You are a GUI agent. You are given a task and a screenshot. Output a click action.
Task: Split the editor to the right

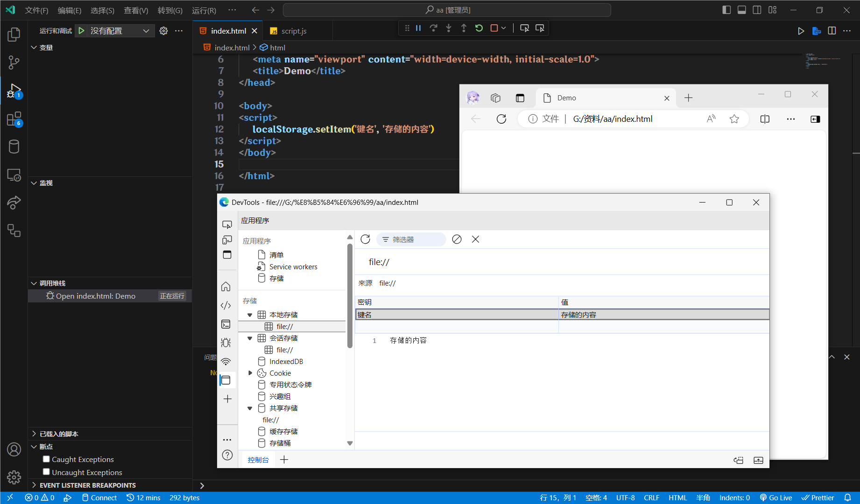click(832, 31)
